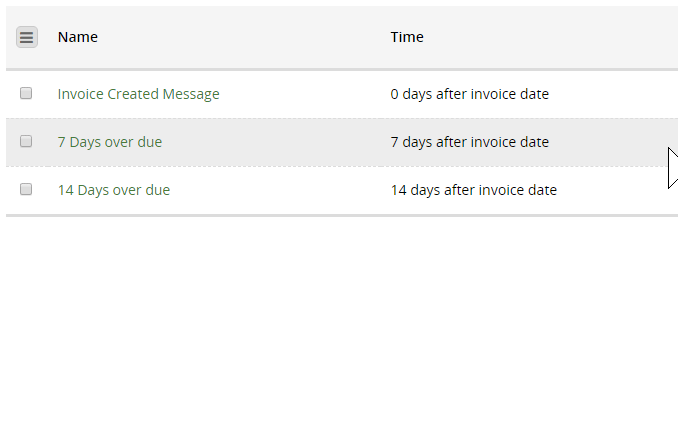
Task: Click the 7 days after invoice date cell
Action: (470, 142)
